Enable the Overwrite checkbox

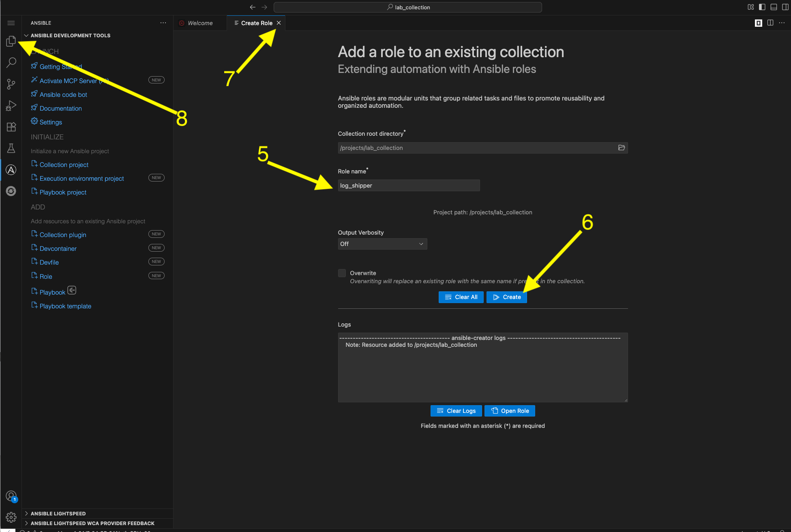coord(342,273)
